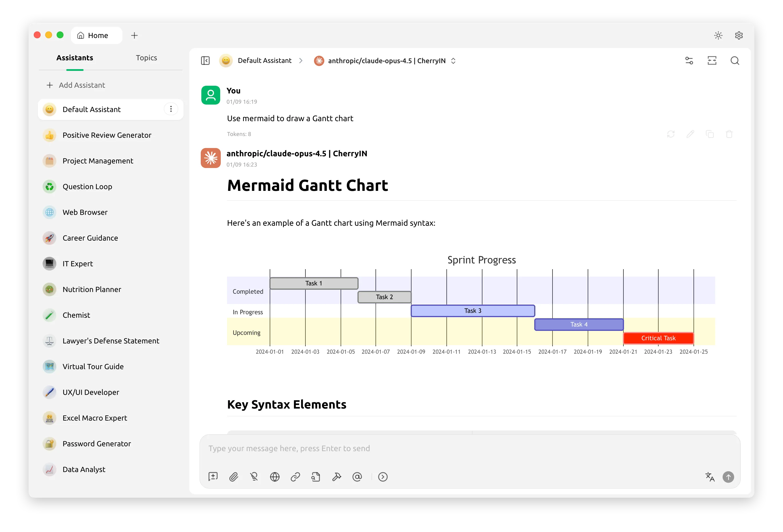Switch to the Topics tab
Viewport: 783px width, 532px height.
[x=146, y=58]
